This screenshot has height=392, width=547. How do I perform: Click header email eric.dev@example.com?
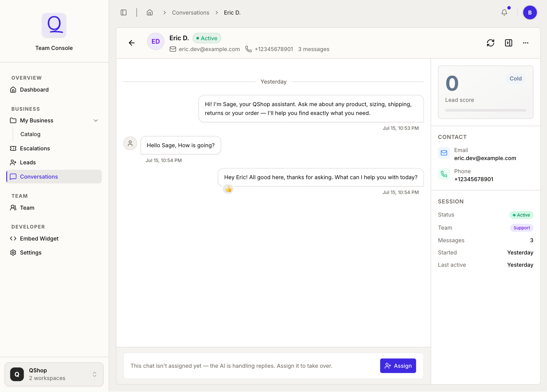(209, 49)
